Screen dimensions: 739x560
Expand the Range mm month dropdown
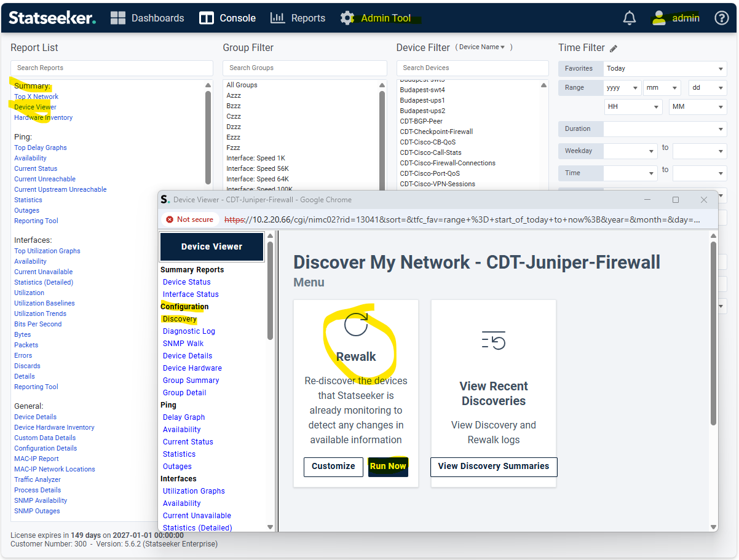point(662,88)
